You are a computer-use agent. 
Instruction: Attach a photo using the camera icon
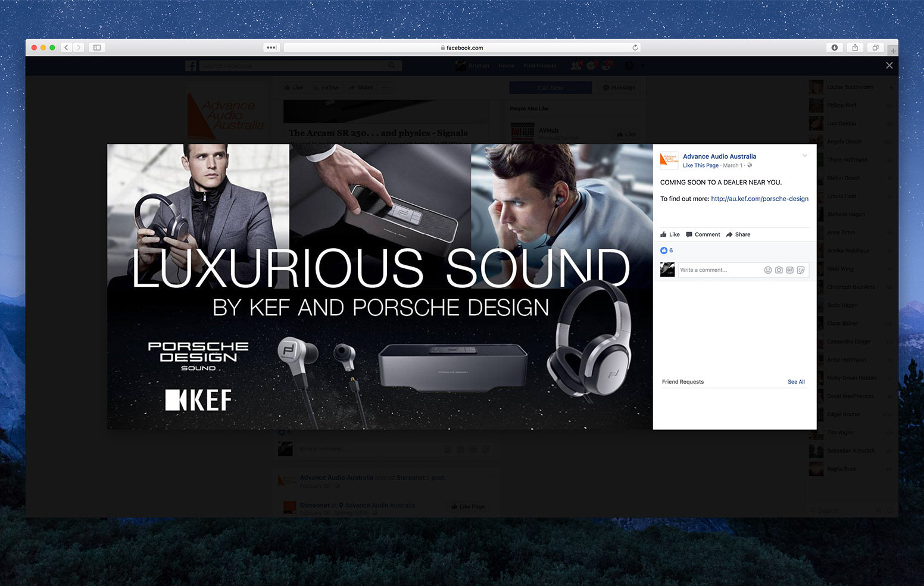(x=779, y=270)
